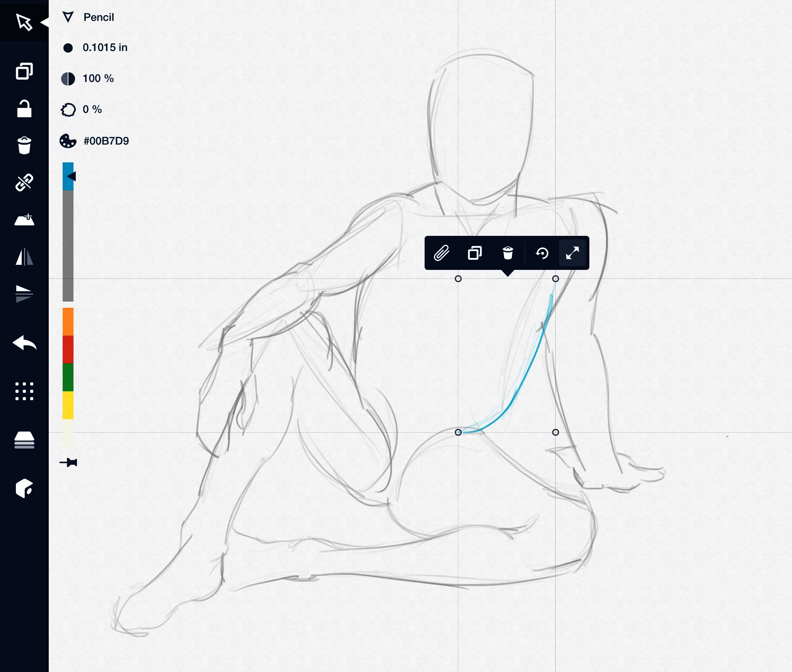The image size is (792, 672).
Task: Duplicate selection from popup toolbar
Action: [x=475, y=253]
